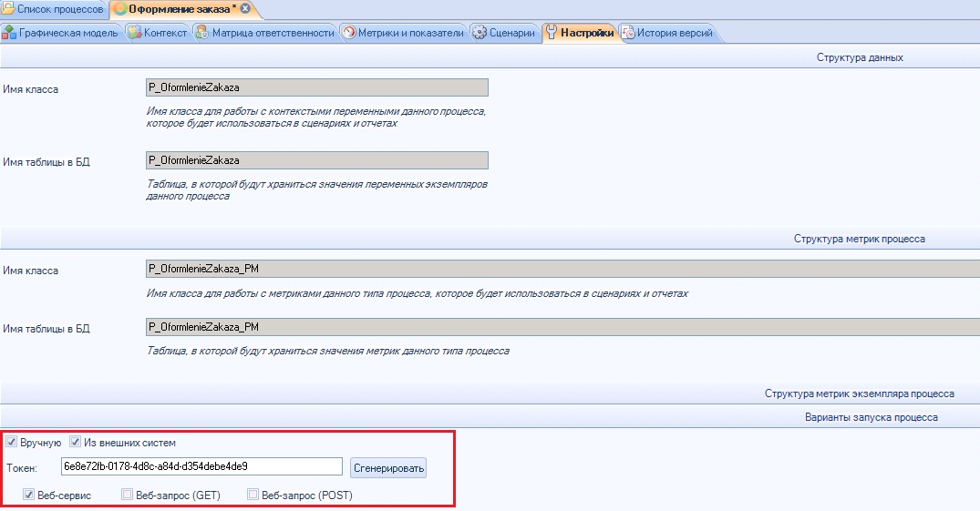Collapse the Структура данных section
This screenshot has width=980, height=511.
(x=859, y=56)
